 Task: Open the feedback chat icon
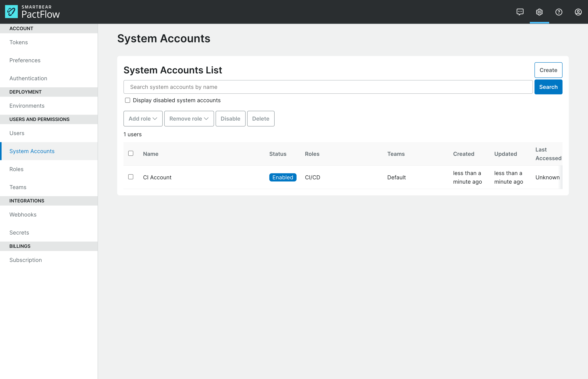pos(520,12)
